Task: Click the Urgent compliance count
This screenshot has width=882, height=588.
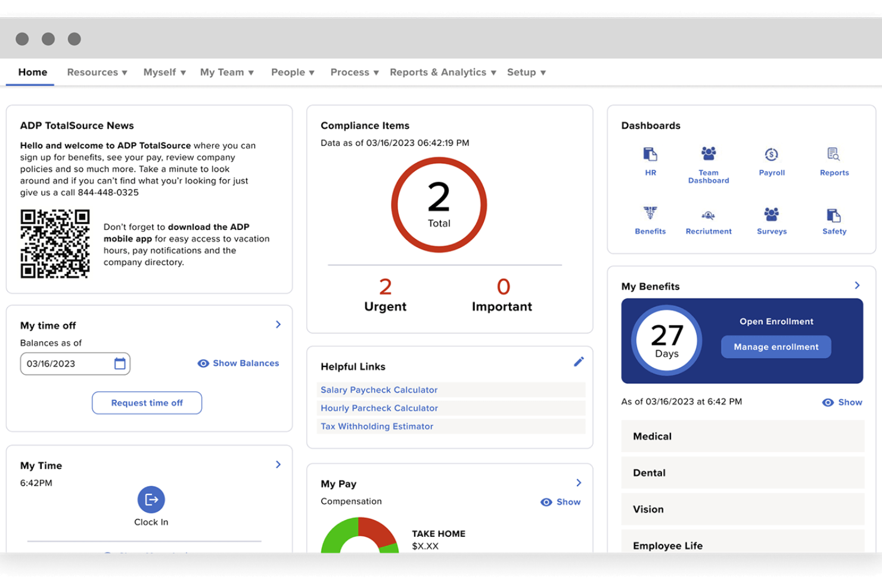Action: (385, 295)
